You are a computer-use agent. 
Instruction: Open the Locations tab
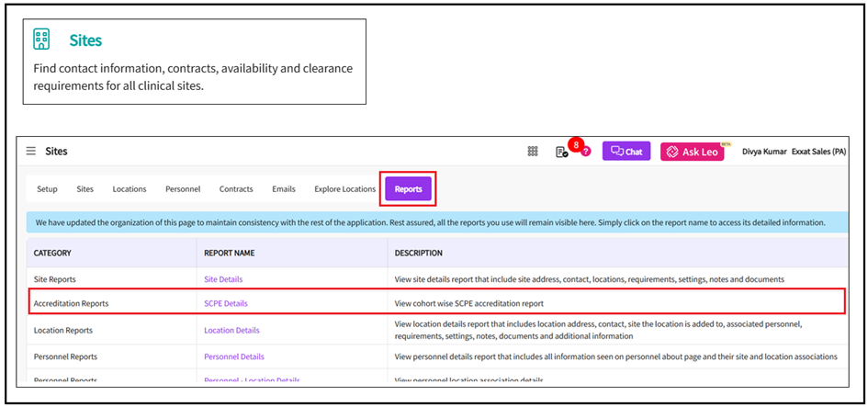[130, 189]
